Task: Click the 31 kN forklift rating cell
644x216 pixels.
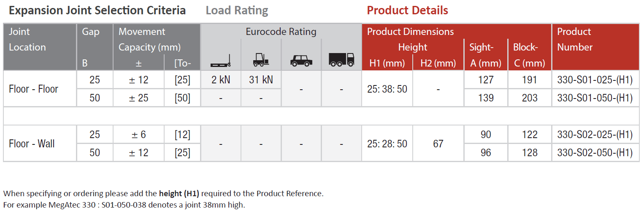Action: [x=261, y=80]
